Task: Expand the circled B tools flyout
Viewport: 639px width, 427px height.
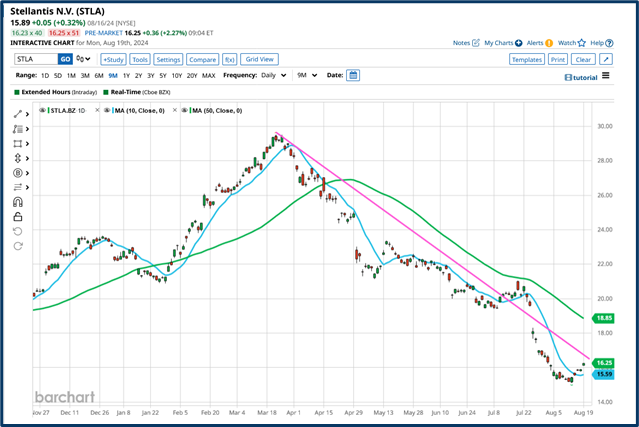Action: pos(27,173)
